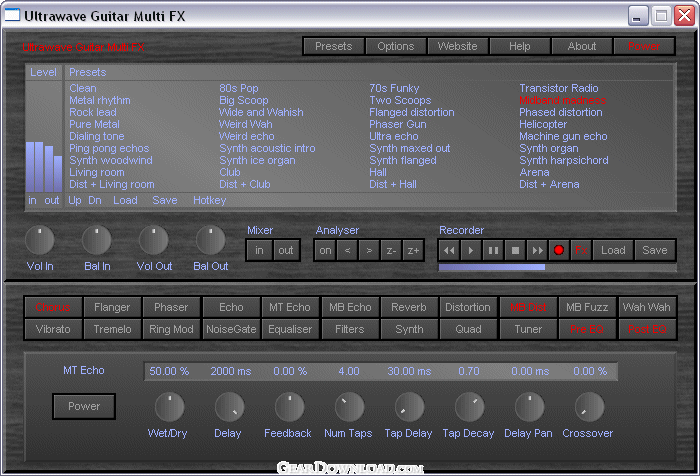Screen dimensions: 700x476
Task: Click the Vol Out knob
Action: [154, 240]
